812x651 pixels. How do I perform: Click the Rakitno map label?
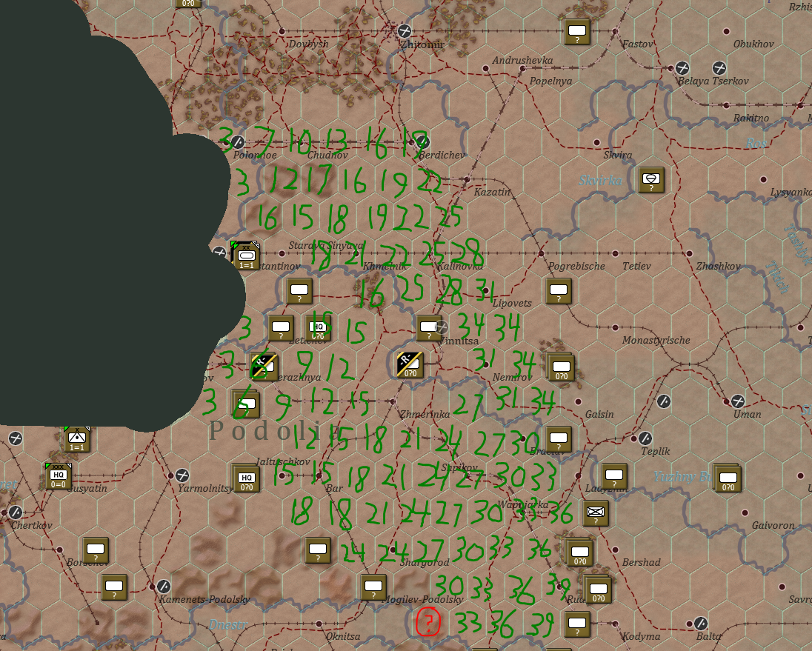pos(751,118)
